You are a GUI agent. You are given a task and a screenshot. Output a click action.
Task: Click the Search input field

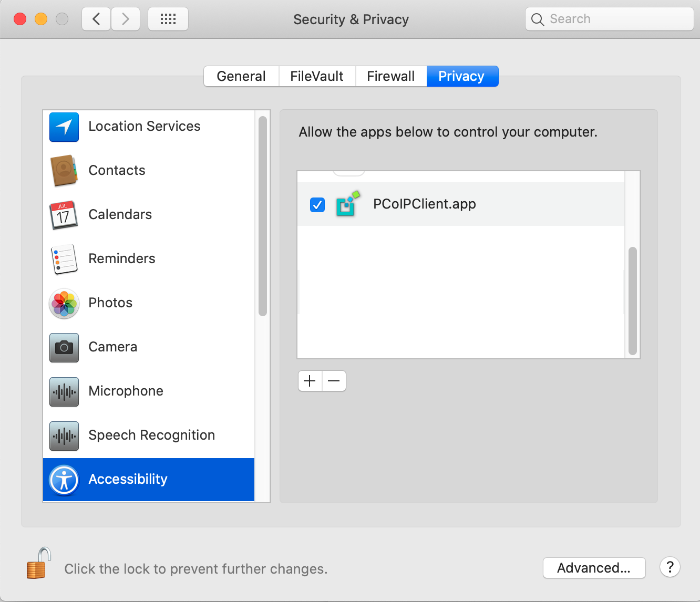coord(610,19)
